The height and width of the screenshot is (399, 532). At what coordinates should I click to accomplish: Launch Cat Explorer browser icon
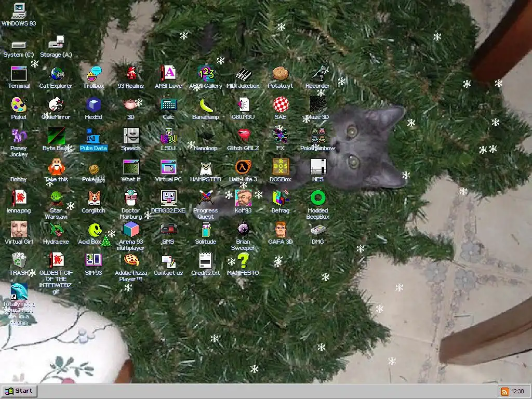pos(56,74)
